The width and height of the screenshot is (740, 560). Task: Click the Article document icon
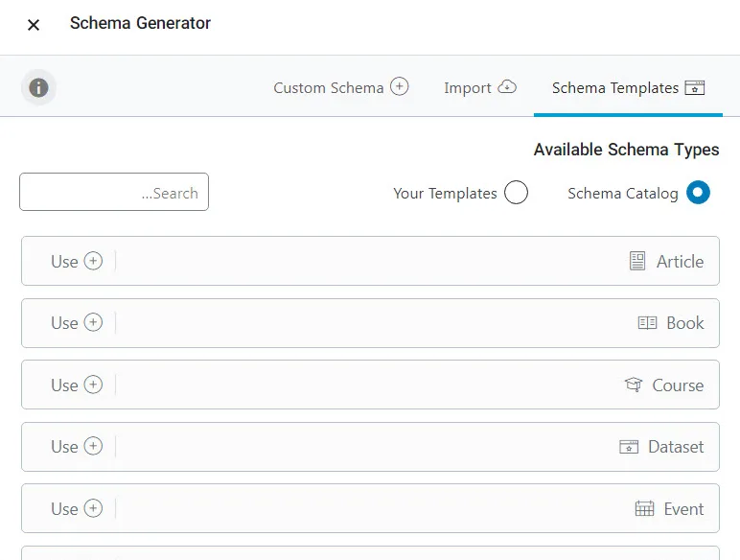click(637, 261)
